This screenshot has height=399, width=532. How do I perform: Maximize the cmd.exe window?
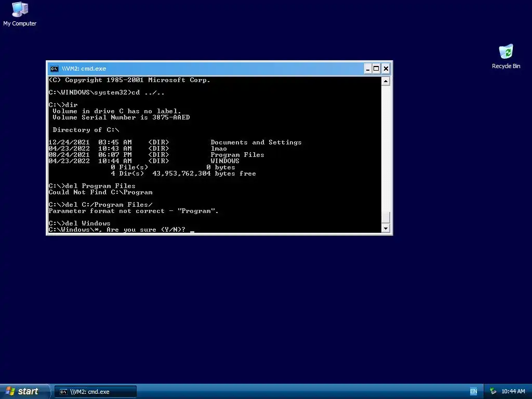pyautogui.click(x=376, y=69)
